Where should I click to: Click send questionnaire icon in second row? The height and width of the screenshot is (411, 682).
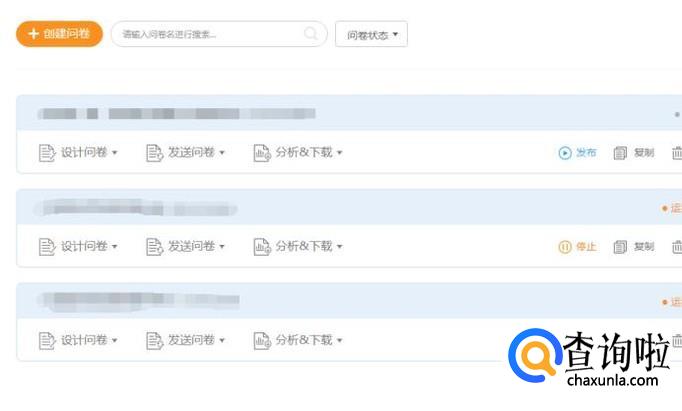click(154, 246)
